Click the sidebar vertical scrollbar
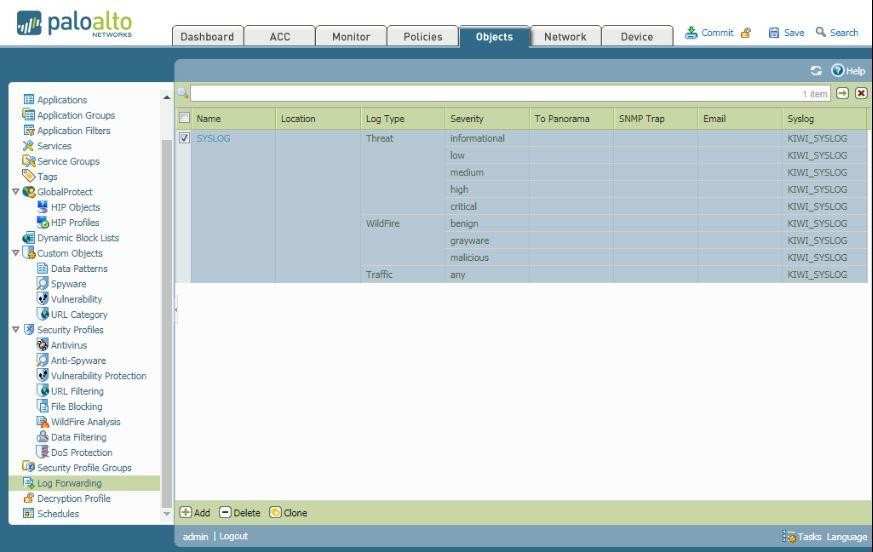 (166, 300)
